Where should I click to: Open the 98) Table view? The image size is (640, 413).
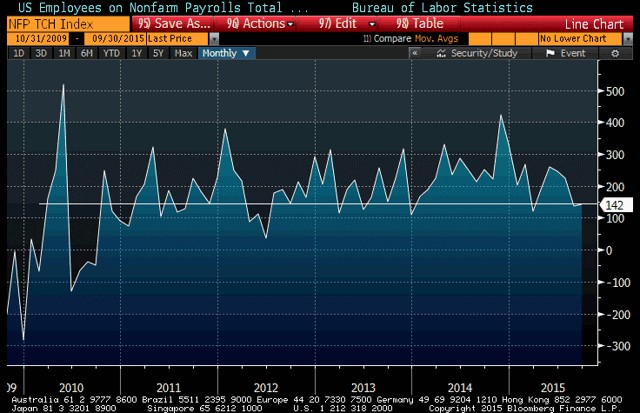pyautogui.click(x=420, y=24)
